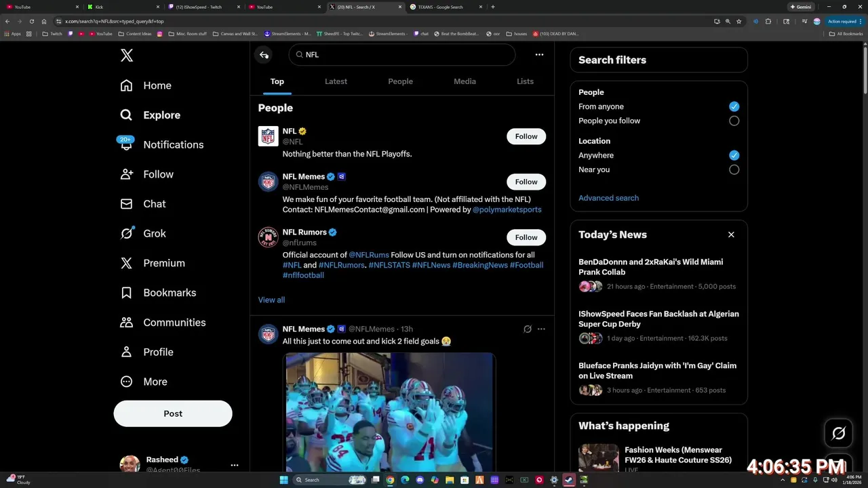Open the All Bookmarks folder in bookmarks bar
Screen dimensions: 868x488
click(846, 33)
